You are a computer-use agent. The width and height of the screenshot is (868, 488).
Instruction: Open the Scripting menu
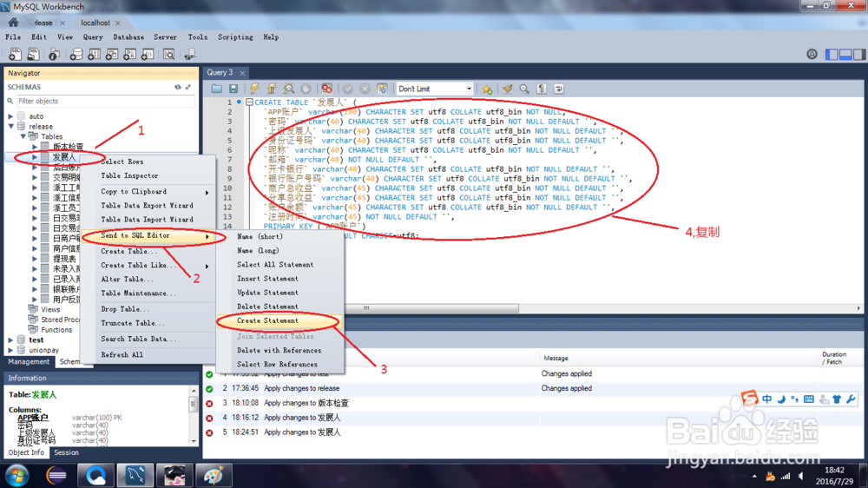(235, 37)
